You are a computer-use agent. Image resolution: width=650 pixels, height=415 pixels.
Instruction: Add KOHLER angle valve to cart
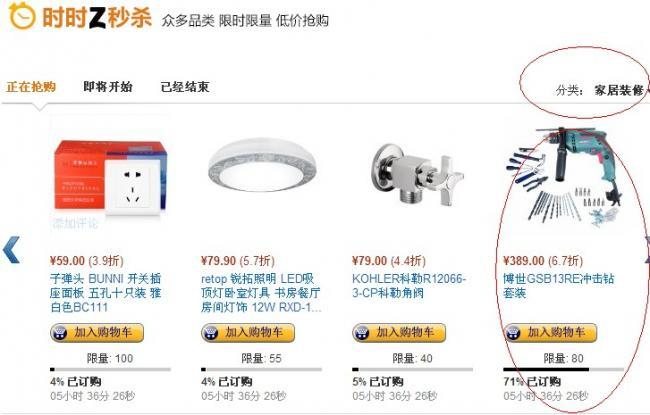click(399, 333)
